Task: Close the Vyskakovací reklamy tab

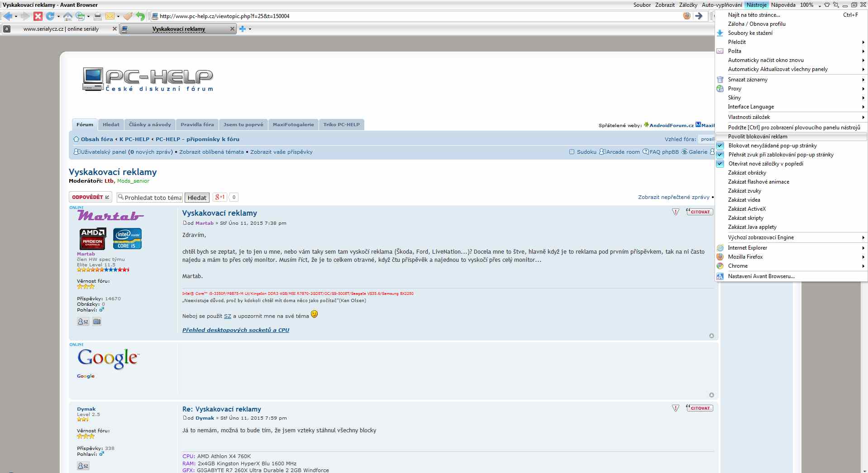Action: click(233, 29)
